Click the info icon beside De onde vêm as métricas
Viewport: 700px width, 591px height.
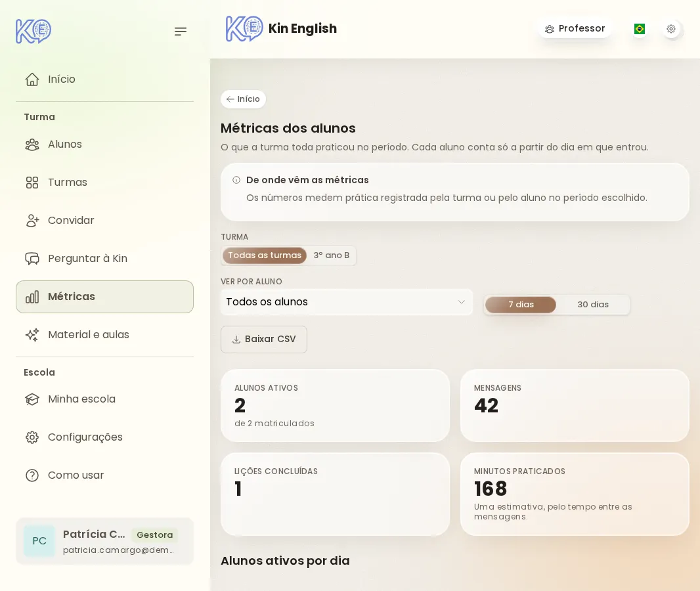click(x=236, y=181)
